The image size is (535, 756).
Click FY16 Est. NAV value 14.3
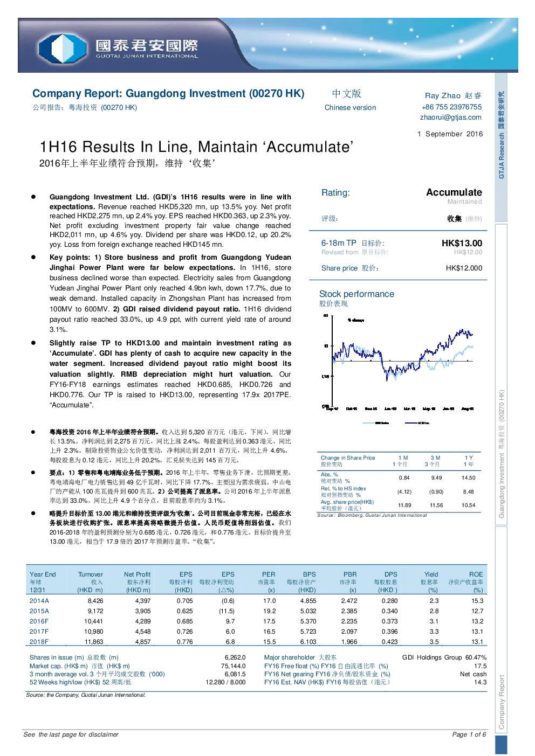point(481,682)
